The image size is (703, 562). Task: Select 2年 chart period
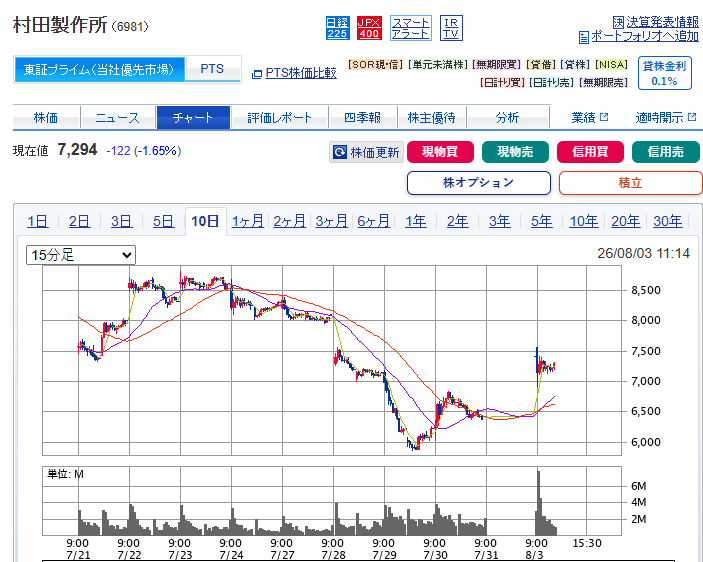point(457,221)
